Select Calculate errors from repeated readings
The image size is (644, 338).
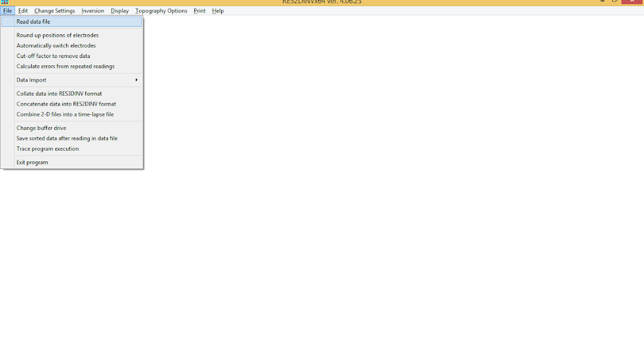(x=72, y=67)
